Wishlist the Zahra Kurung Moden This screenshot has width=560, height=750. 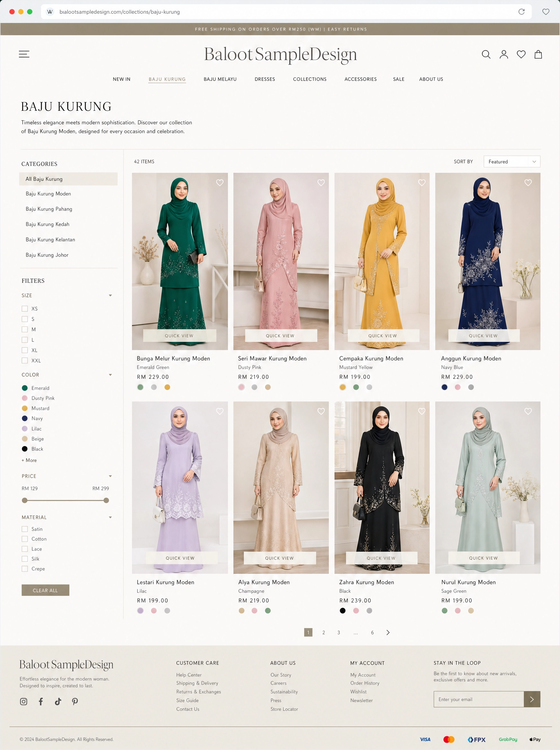coord(422,411)
